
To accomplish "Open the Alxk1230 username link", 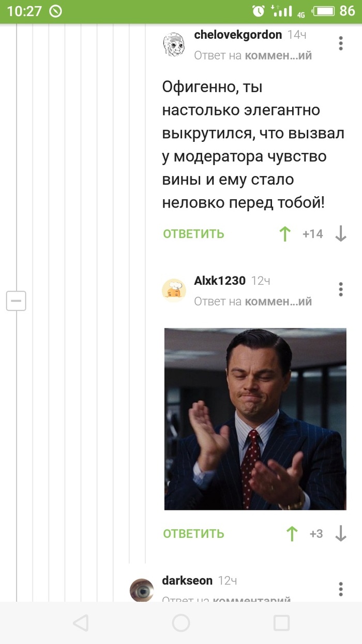I will [220, 281].
